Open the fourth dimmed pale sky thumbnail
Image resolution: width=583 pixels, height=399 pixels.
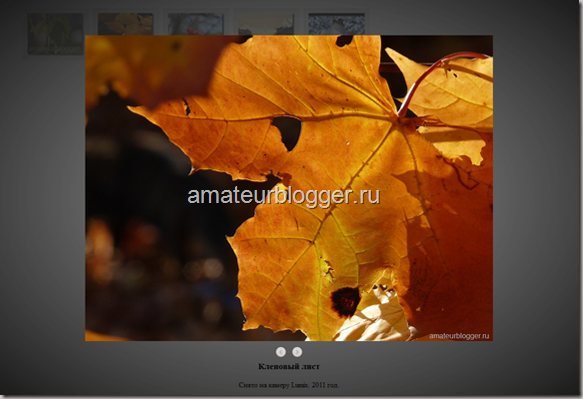[x=266, y=24]
